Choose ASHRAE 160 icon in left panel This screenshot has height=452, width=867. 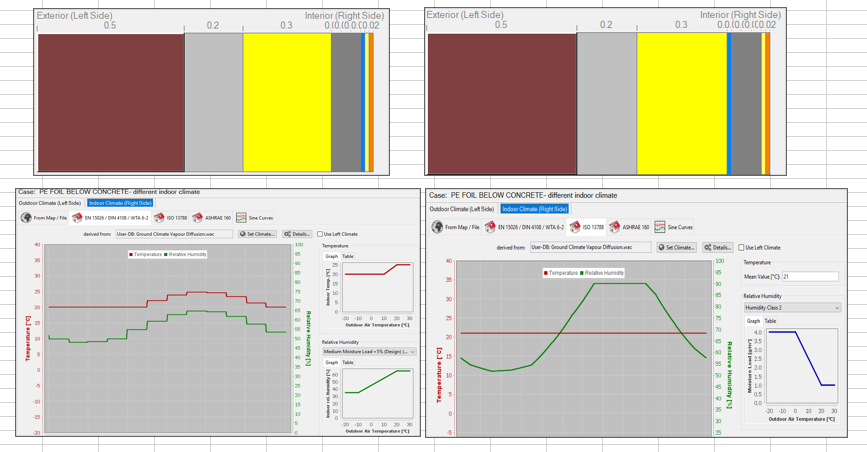198,217
